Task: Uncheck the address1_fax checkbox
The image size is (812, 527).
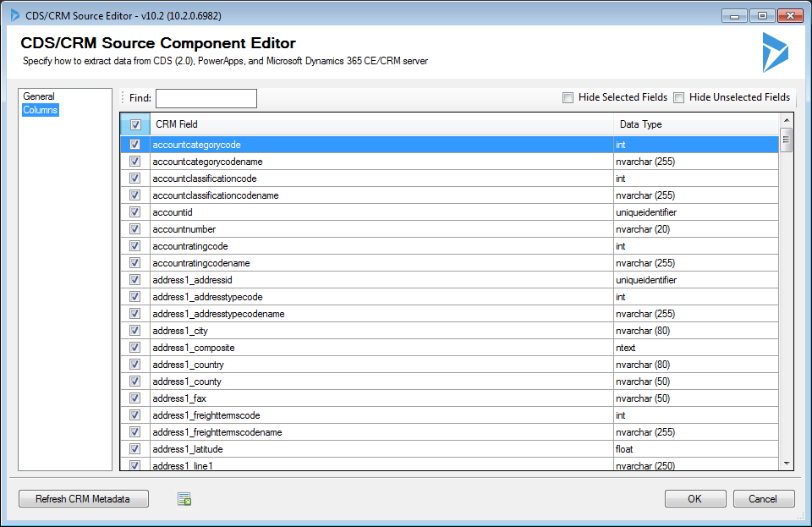Action: coord(134,398)
